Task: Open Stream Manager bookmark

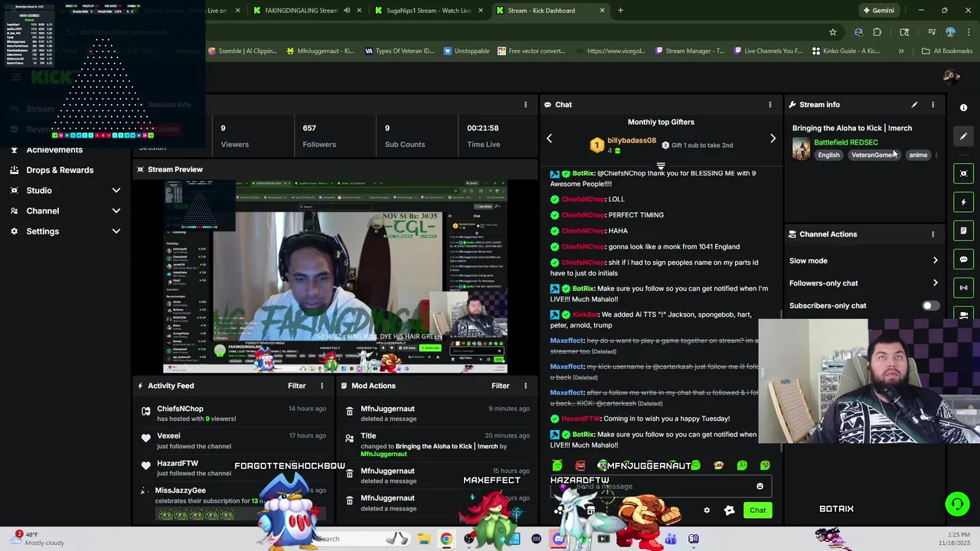Action: click(689, 51)
